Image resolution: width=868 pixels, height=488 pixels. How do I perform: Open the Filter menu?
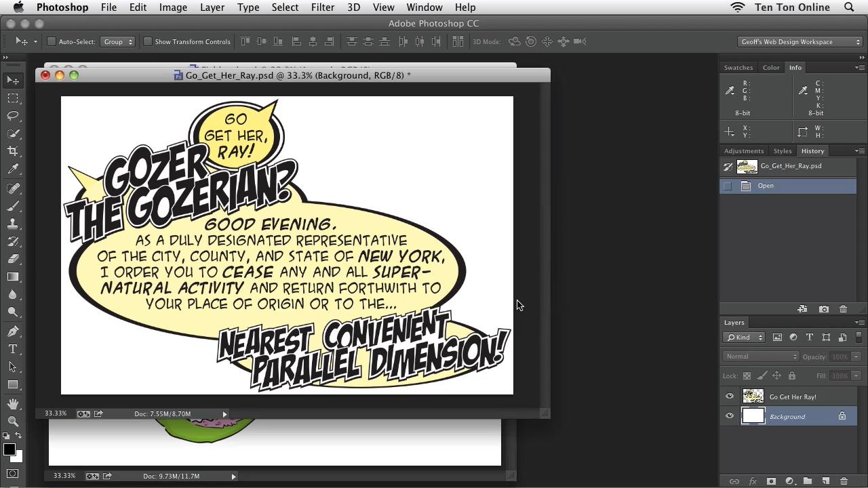323,7
